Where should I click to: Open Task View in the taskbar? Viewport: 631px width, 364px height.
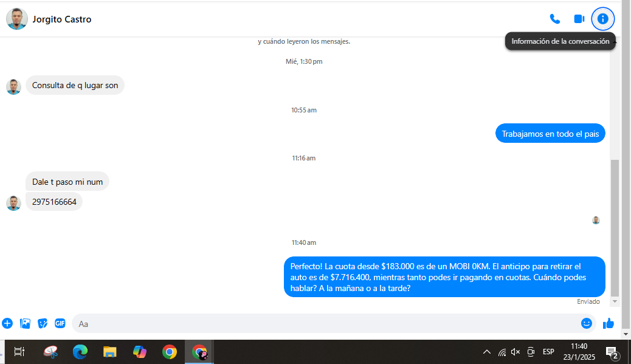pyautogui.click(x=19, y=352)
